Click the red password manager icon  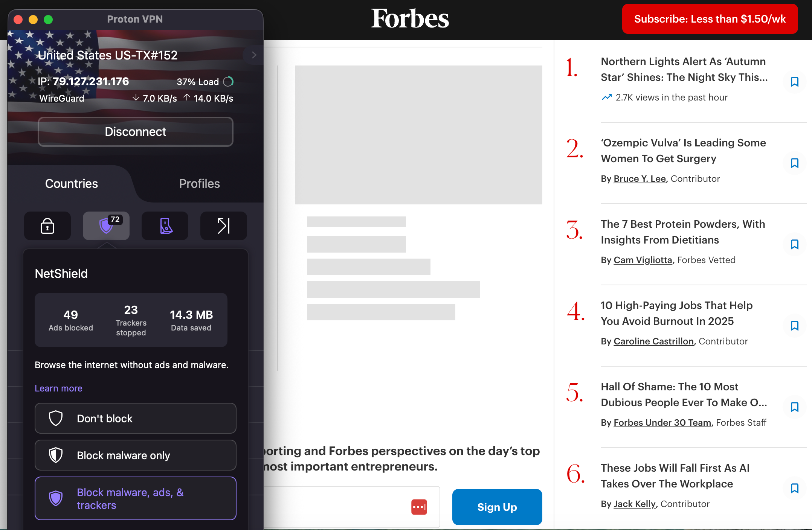pyautogui.click(x=419, y=507)
